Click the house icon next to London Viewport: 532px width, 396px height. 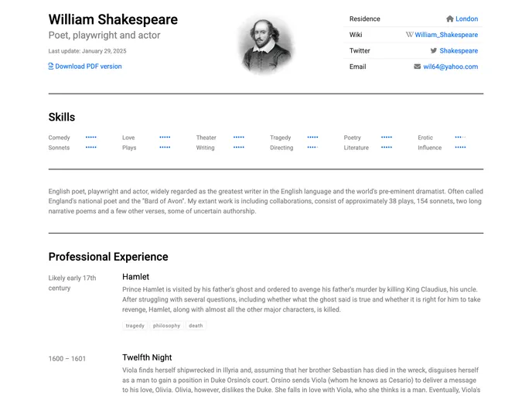(x=450, y=19)
